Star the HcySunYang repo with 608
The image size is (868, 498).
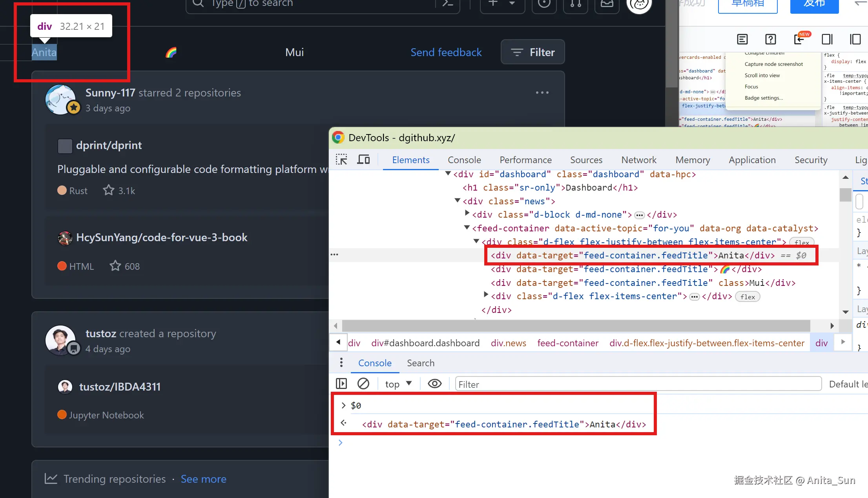click(x=115, y=266)
